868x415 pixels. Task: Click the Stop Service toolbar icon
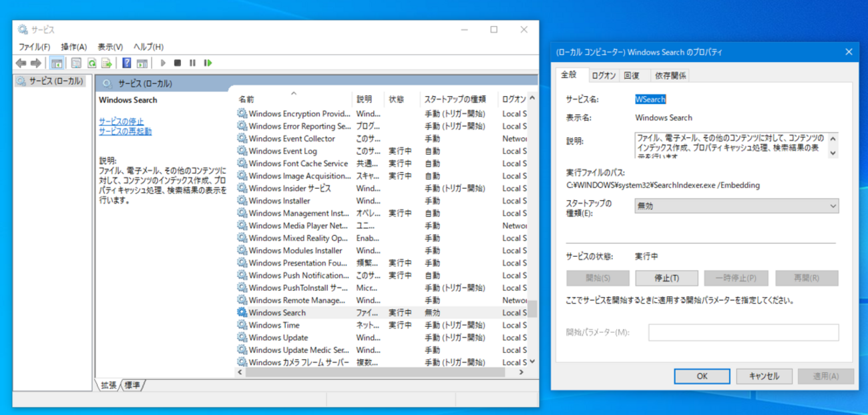[x=178, y=63]
